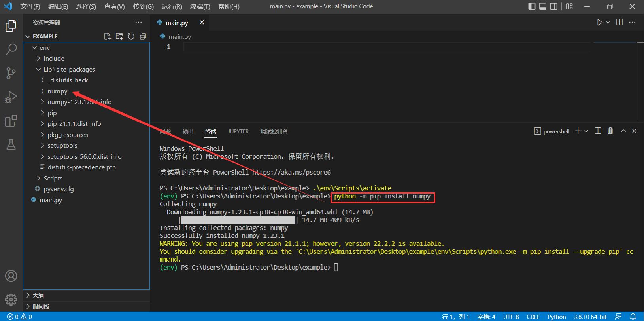Open the Extensions view
Viewport: 644px width, 321px height.
tap(11, 121)
